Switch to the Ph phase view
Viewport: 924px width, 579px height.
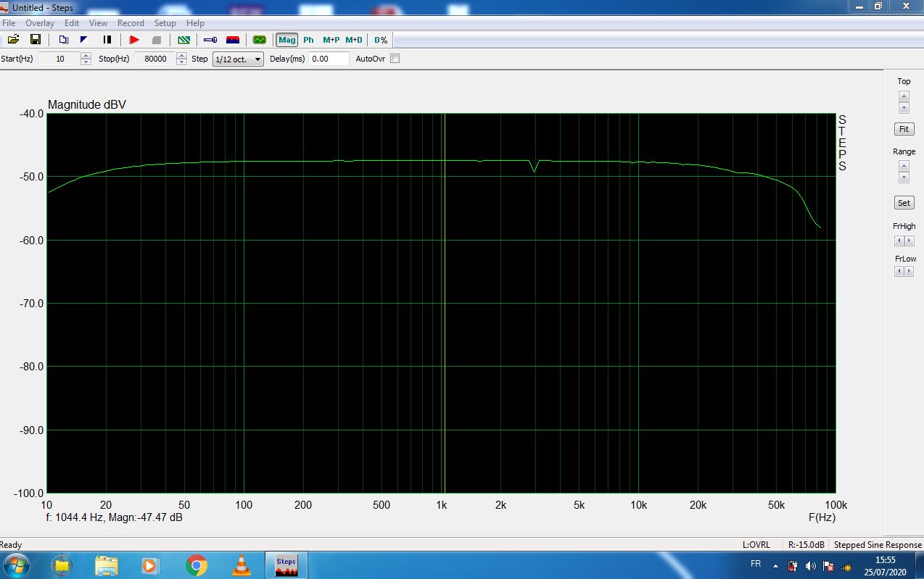(308, 40)
